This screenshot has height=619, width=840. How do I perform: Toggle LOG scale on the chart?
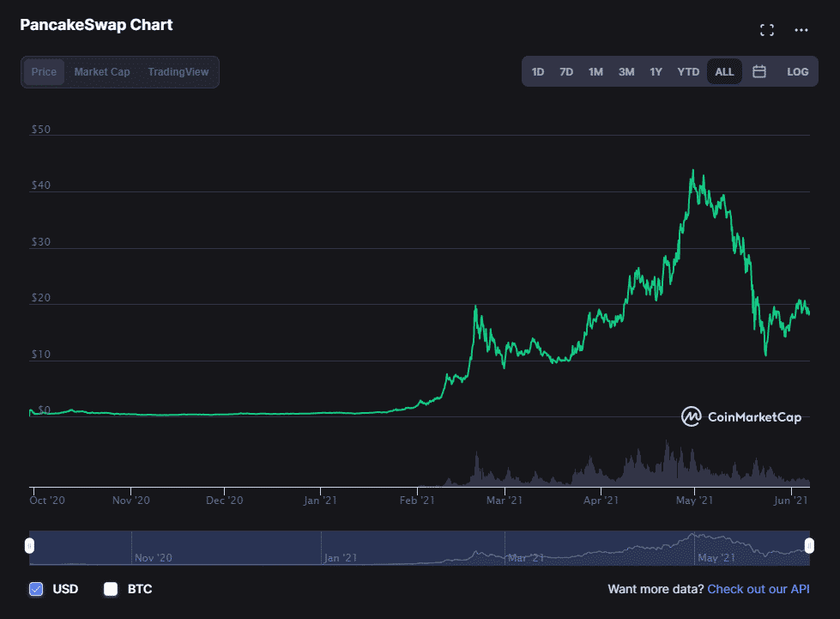797,72
